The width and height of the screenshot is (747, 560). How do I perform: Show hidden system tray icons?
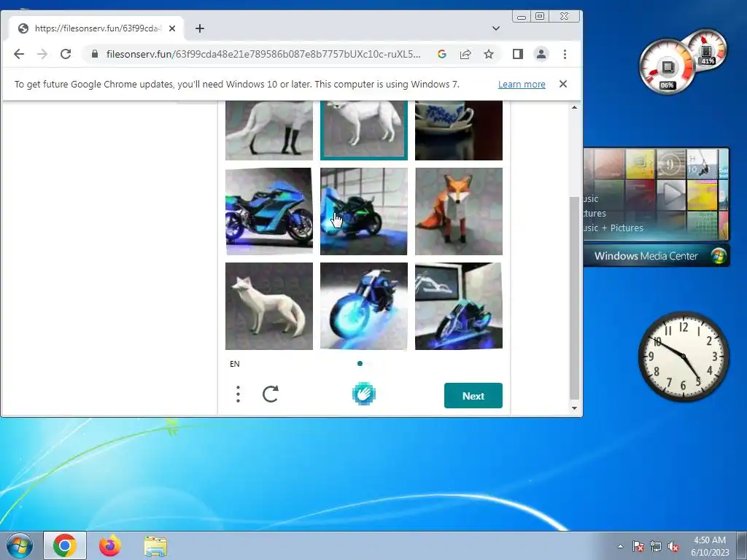[620, 546]
